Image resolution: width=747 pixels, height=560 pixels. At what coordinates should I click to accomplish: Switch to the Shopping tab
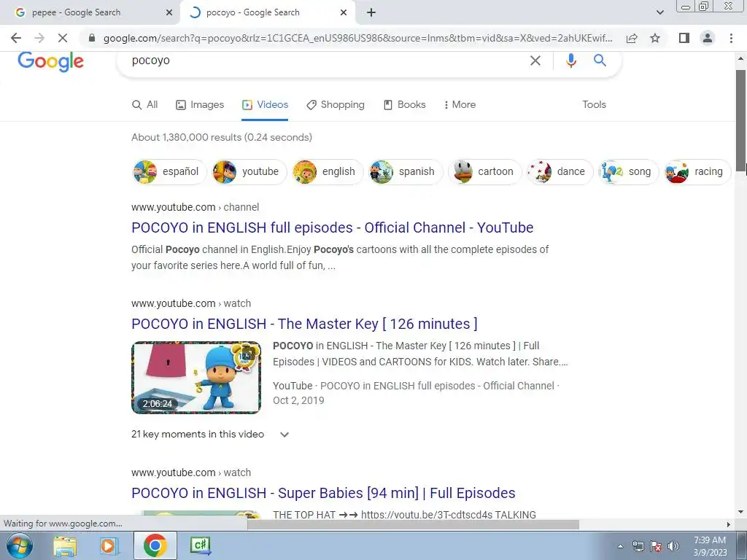336,105
